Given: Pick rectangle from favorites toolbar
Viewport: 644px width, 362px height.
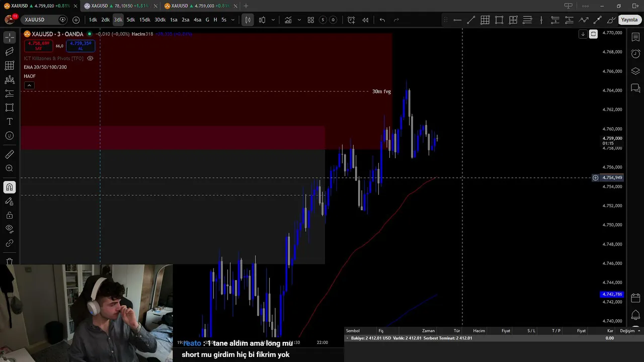Looking at the screenshot, I should [499, 20].
